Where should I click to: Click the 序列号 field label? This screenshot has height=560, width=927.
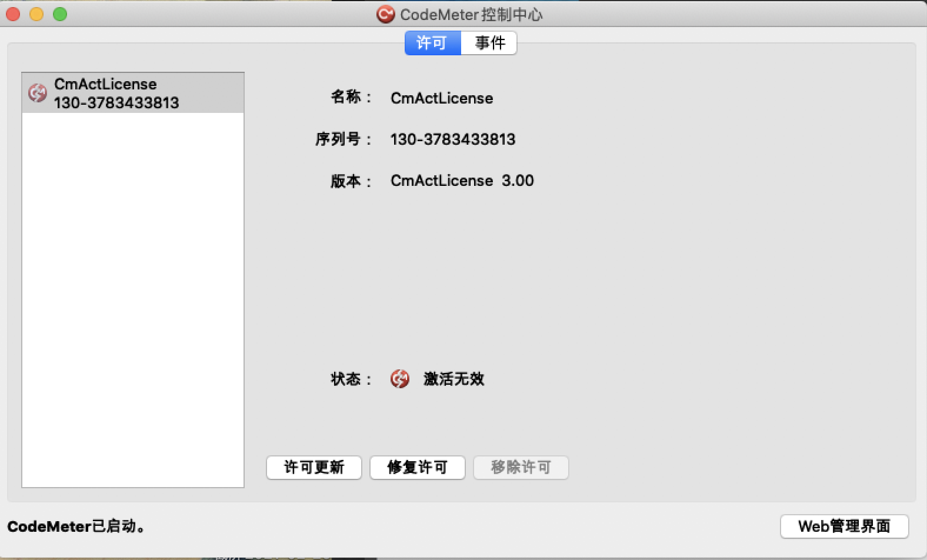click(344, 139)
